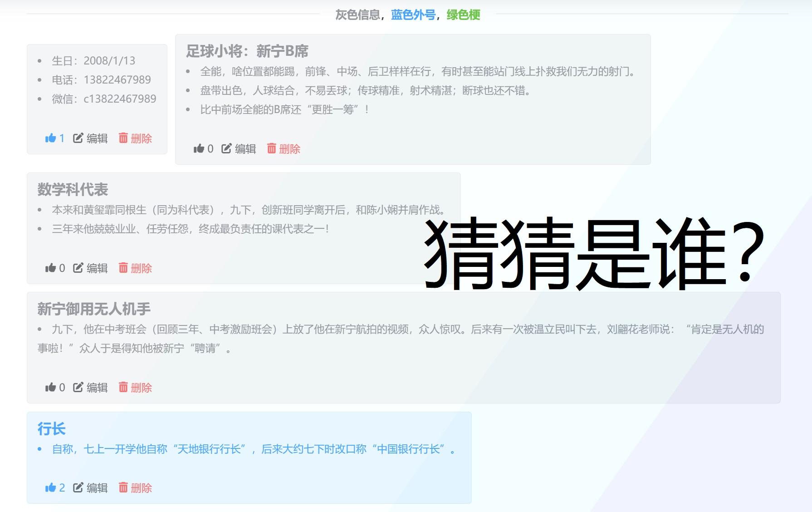Screen dimensions: 812x512
Task: Click edit pencil icon on 数学科代表 card
Action: tap(78, 268)
